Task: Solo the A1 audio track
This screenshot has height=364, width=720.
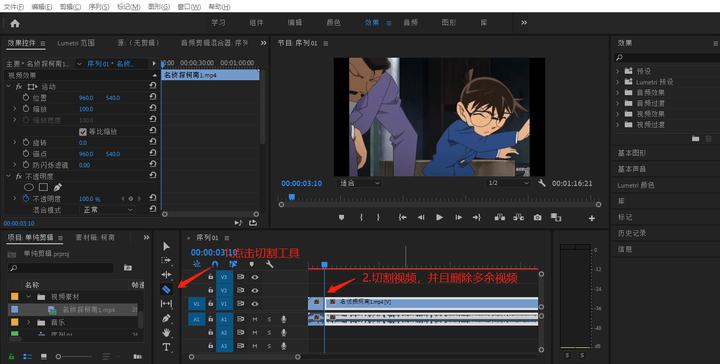Action: (269, 319)
